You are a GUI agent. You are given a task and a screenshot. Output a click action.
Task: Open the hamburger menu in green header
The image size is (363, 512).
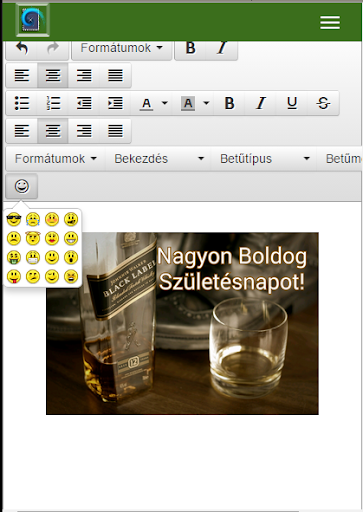point(330,22)
